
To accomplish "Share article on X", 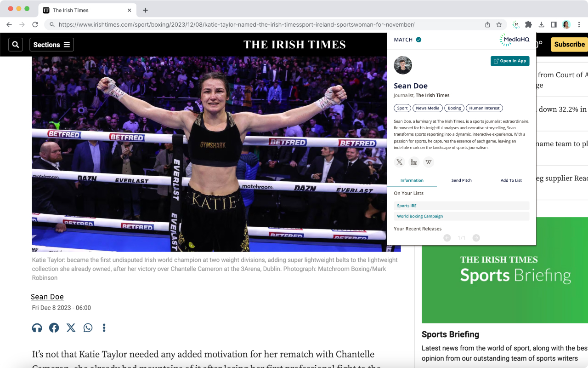I will click(71, 328).
